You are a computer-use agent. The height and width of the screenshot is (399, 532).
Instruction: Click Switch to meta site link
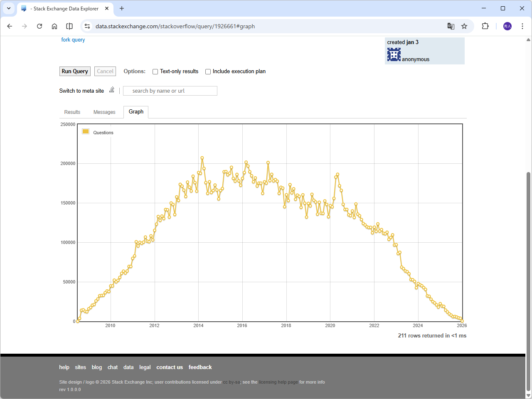pos(81,91)
